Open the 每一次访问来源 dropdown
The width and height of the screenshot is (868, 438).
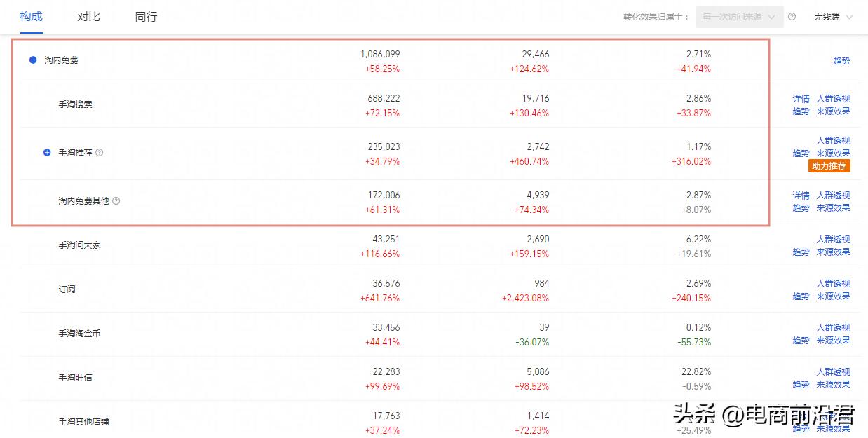(x=739, y=17)
